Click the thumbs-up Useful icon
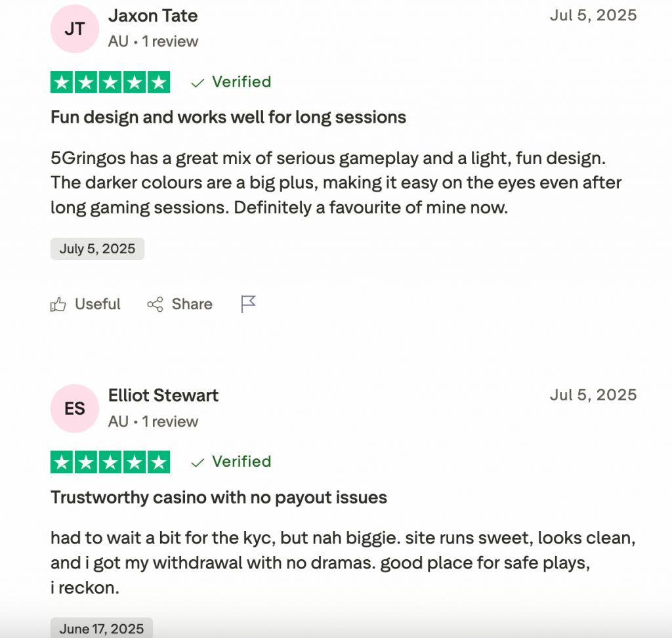The image size is (672, 638). pyautogui.click(x=58, y=305)
